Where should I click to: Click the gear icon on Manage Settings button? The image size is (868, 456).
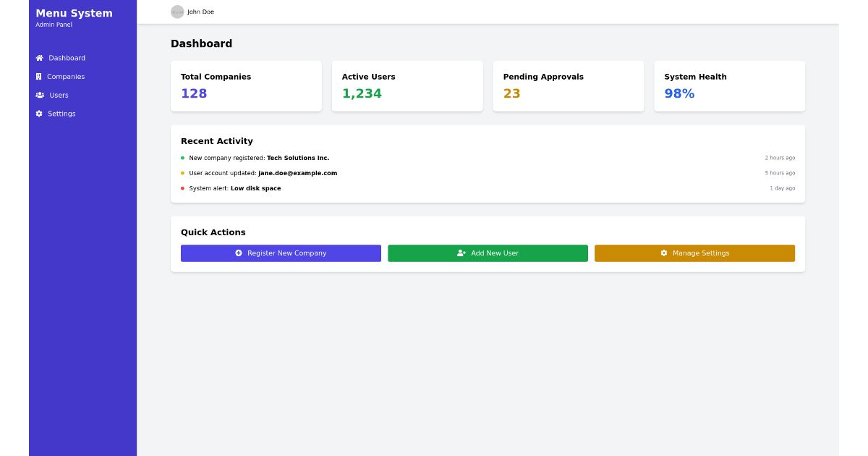point(663,253)
